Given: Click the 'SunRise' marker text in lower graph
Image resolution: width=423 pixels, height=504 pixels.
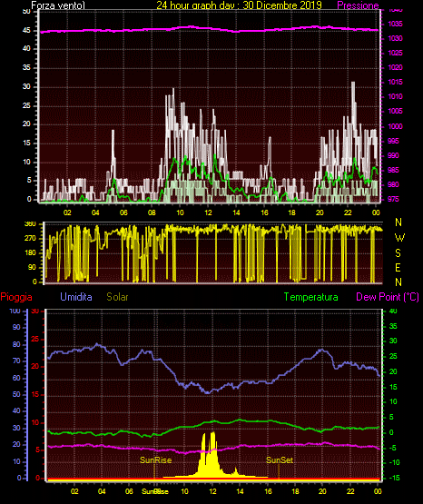Looking at the screenshot, I should tap(155, 460).
